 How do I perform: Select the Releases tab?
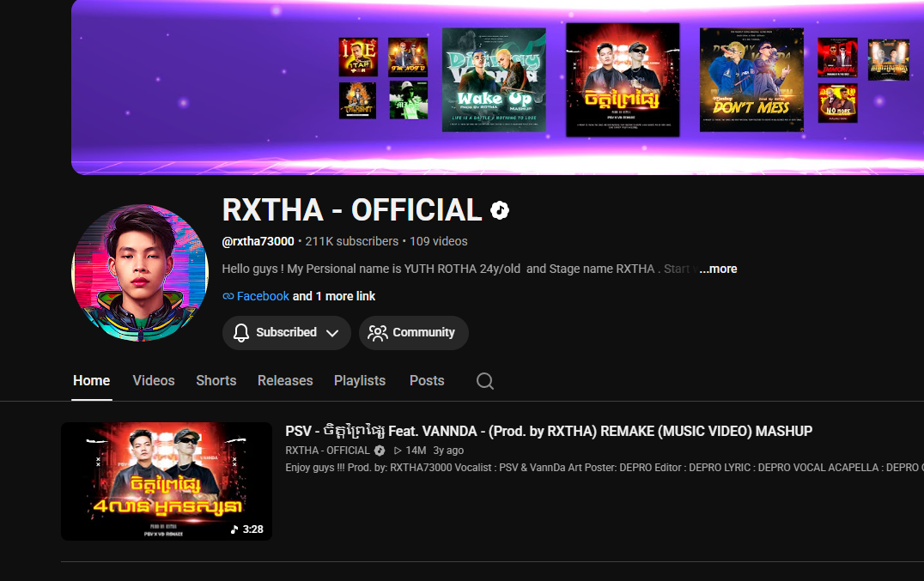[285, 381]
